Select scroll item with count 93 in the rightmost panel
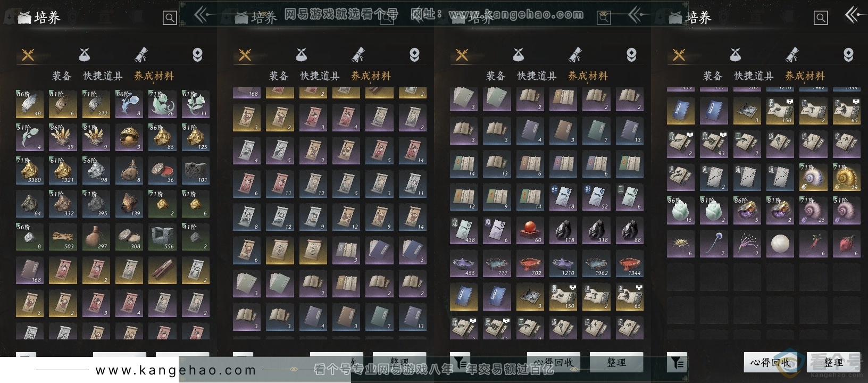868x383 pixels. (714, 144)
